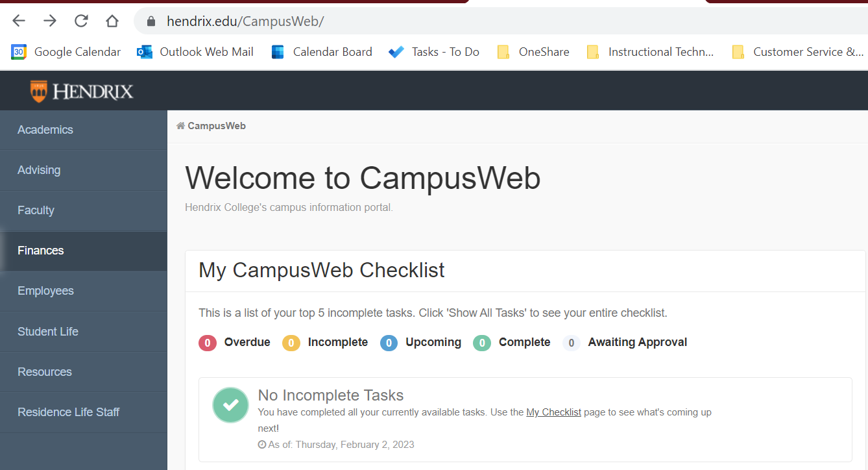Open the Student Life section

tap(47, 331)
